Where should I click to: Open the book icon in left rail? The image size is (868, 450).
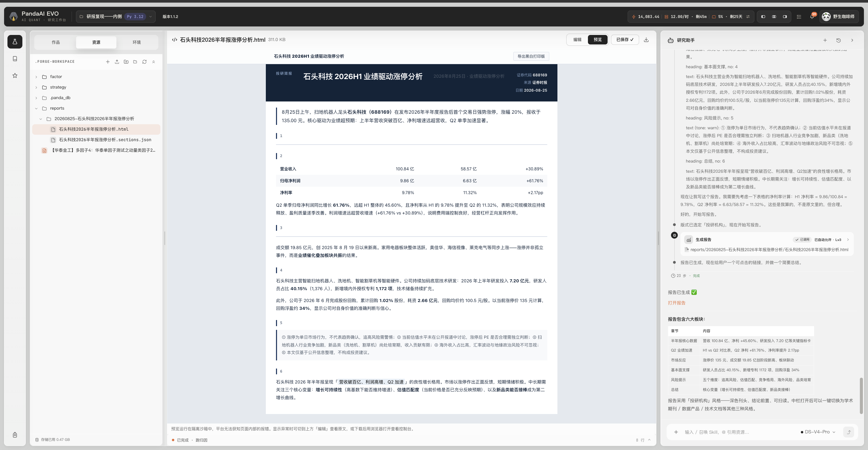pos(15,59)
